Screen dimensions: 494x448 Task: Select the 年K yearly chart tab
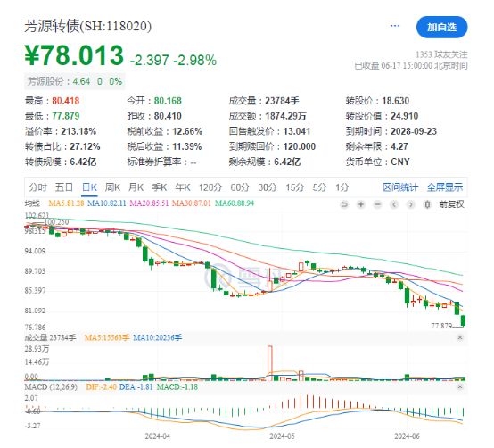[183, 187]
